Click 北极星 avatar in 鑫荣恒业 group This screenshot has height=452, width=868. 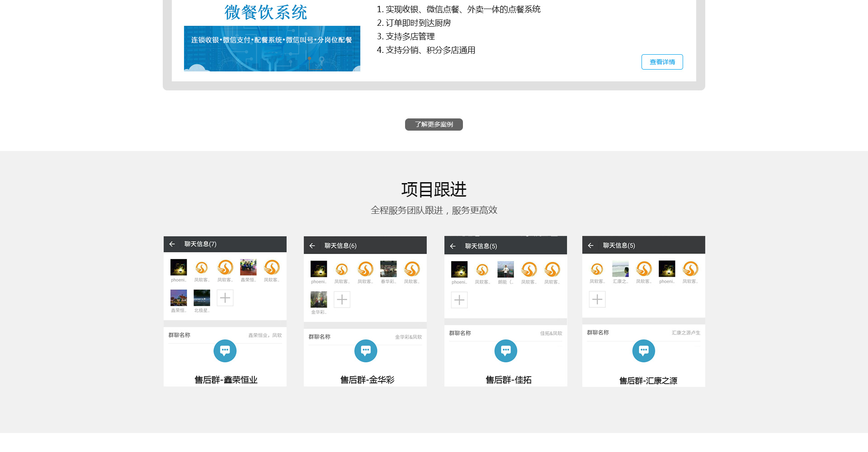coord(202,298)
